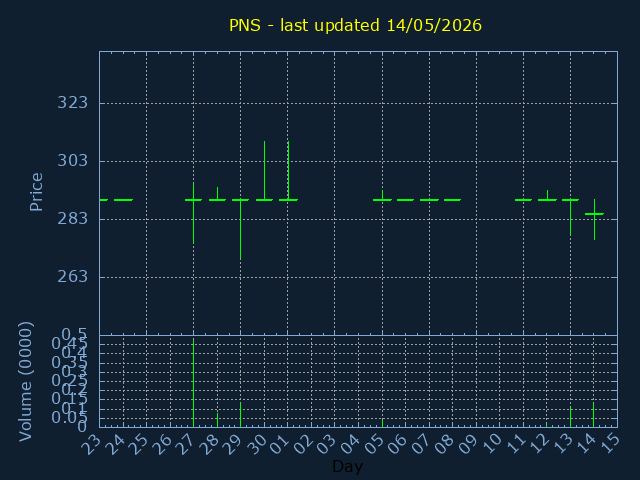Click day label 04 on the x-axis
Viewport: 640px width, 480px height.
click(x=351, y=444)
